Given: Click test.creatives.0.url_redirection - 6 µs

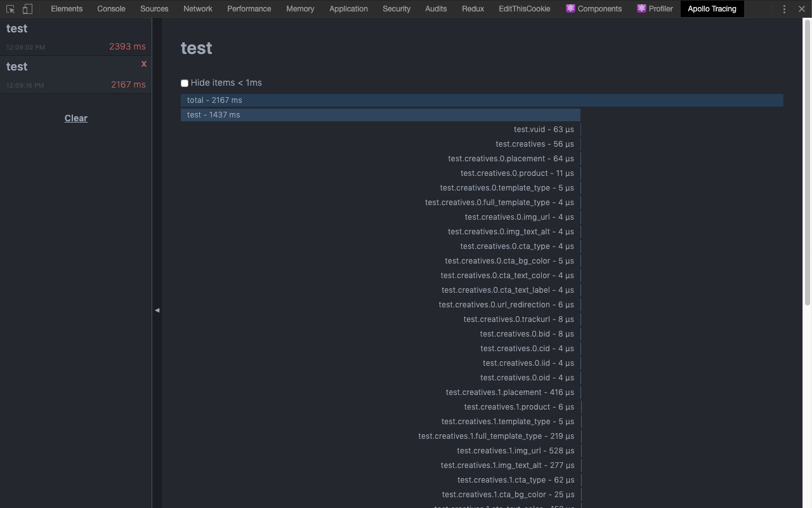Looking at the screenshot, I should [506, 305].
